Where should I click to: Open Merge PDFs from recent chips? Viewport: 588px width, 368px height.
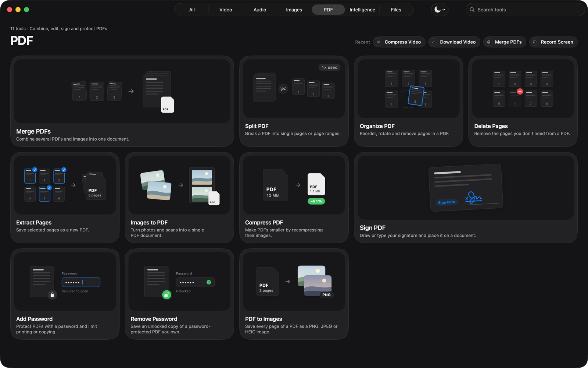coord(505,42)
